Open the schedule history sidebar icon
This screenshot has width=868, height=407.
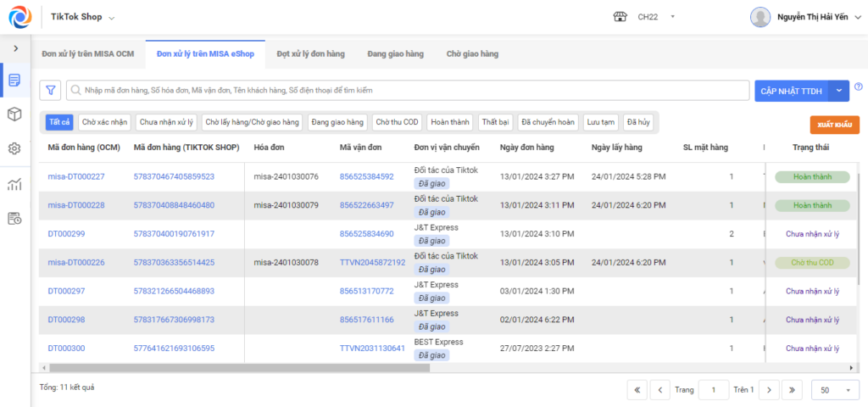point(15,219)
